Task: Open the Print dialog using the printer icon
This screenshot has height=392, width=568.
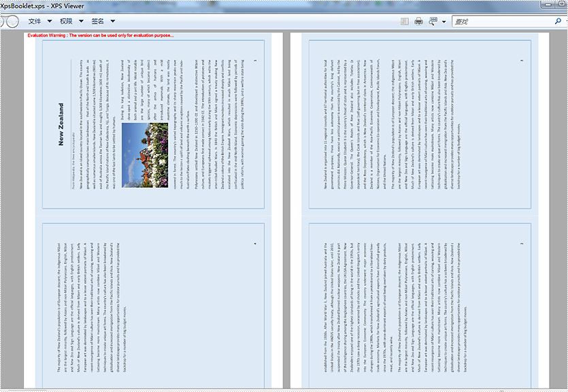Action: tap(418, 20)
